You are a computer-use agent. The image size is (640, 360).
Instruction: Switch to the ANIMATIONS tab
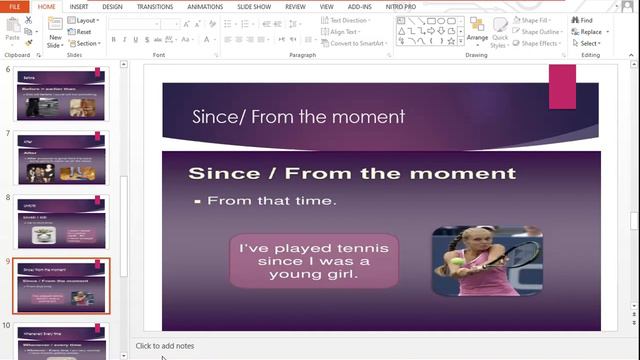[205, 7]
